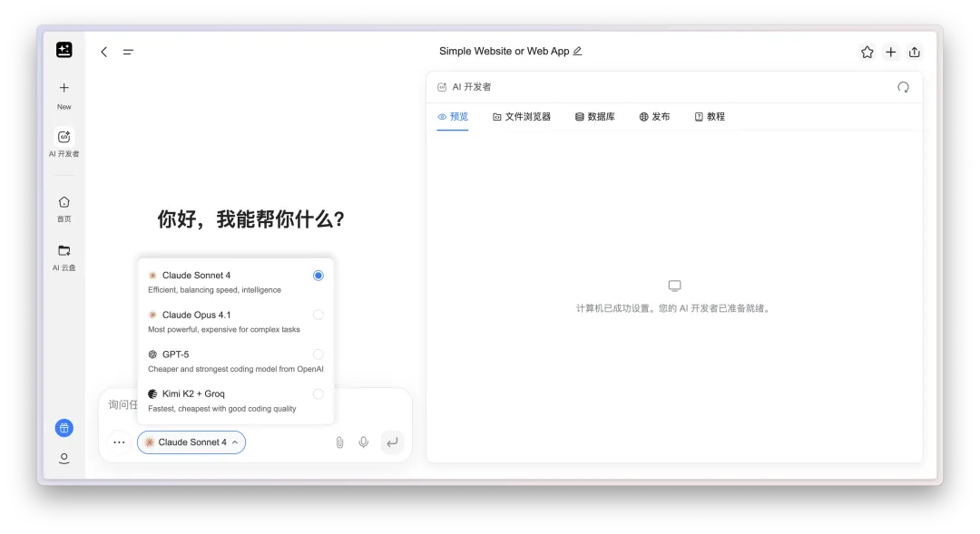The image size is (980, 534).
Task: Click the message input field
Action: coord(122,404)
